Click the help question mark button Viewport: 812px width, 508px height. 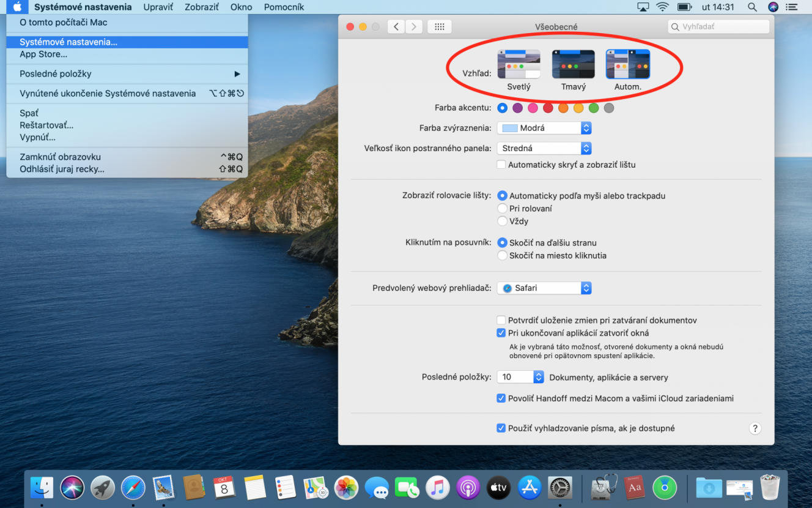[755, 428]
